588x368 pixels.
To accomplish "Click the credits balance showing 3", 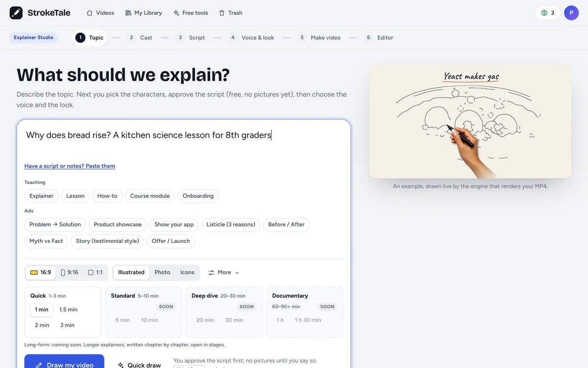I will coord(548,13).
